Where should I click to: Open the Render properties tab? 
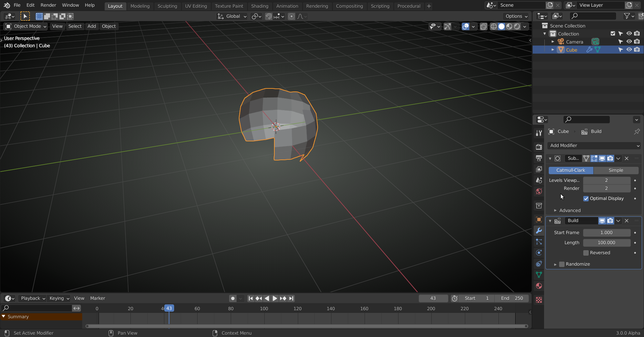(x=539, y=147)
